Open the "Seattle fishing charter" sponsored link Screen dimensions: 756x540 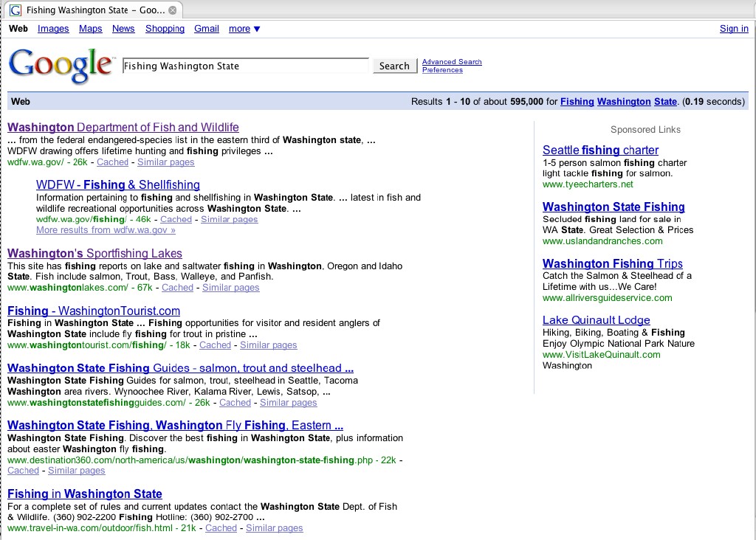point(600,150)
